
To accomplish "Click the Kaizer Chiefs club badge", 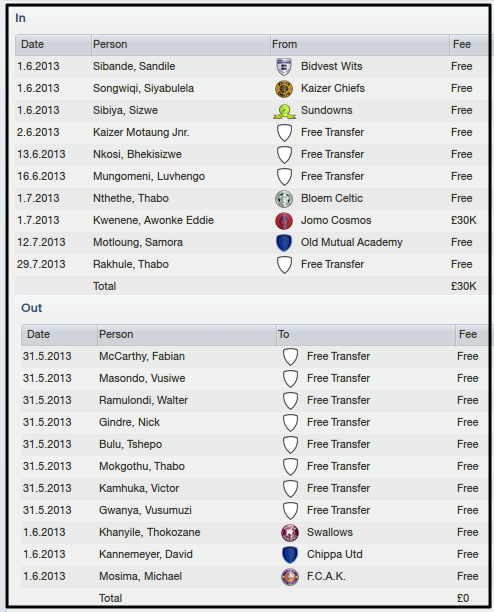I will [284, 89].
